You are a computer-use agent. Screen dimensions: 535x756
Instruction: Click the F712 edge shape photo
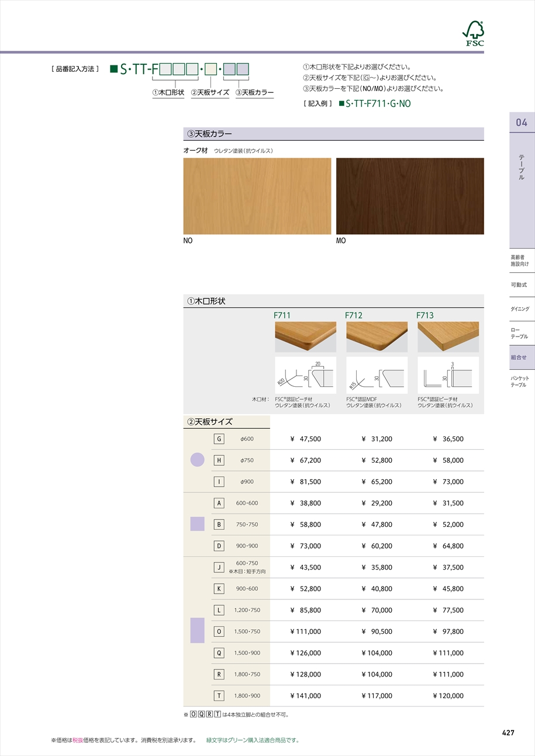point(377,337)
